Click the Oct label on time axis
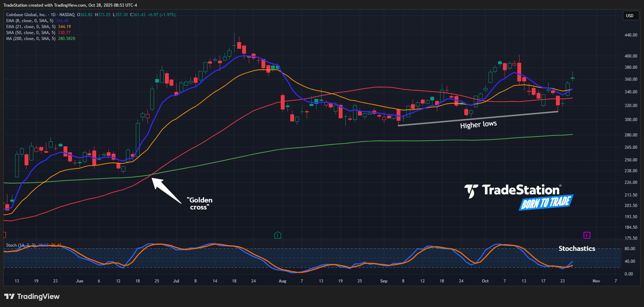644x307 pixels. click(x=485, y=281)
